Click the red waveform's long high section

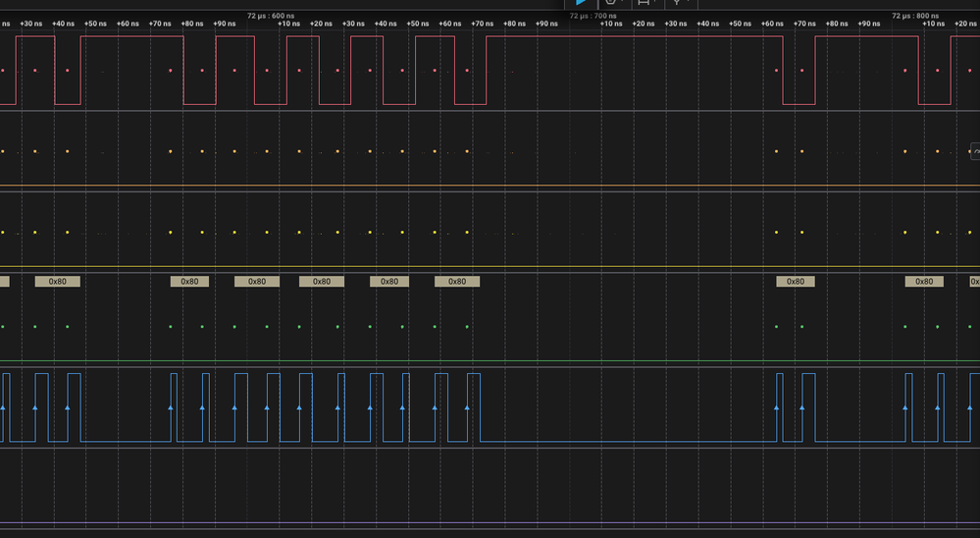[x=638, y=36]
